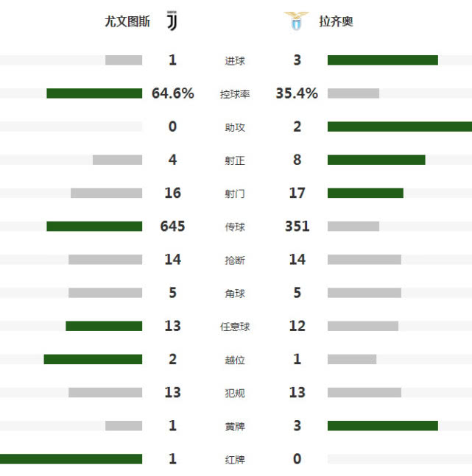Viewport: 472px width, 476px height.
Task: Click Juventus green 传球 passes bar
Action: click(94, 226)
